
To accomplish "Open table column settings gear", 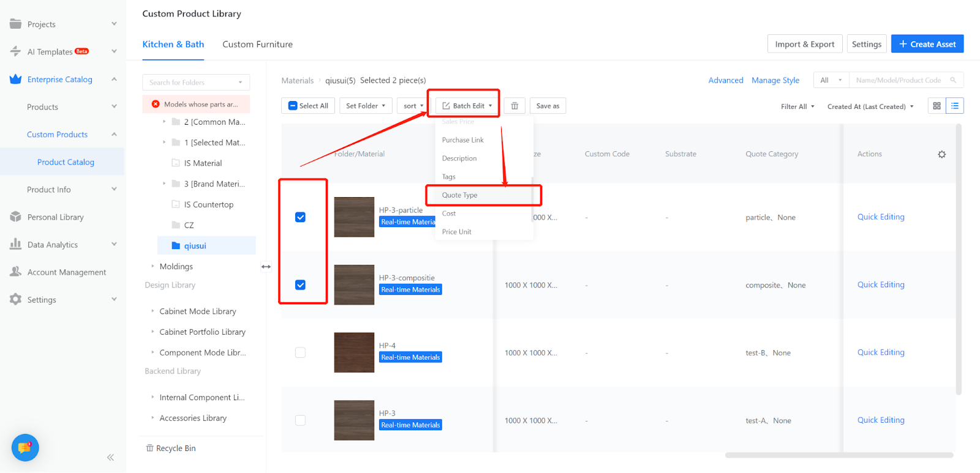I will [x=941, y=154].
